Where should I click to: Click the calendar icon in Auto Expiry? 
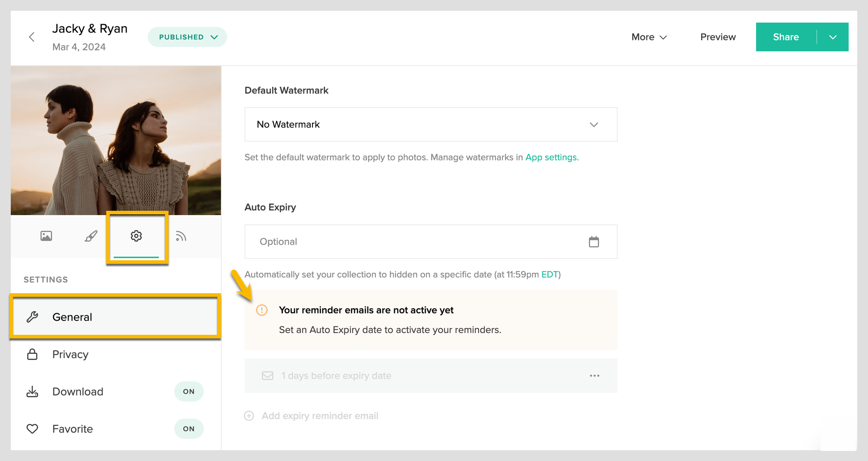point(594,242)
